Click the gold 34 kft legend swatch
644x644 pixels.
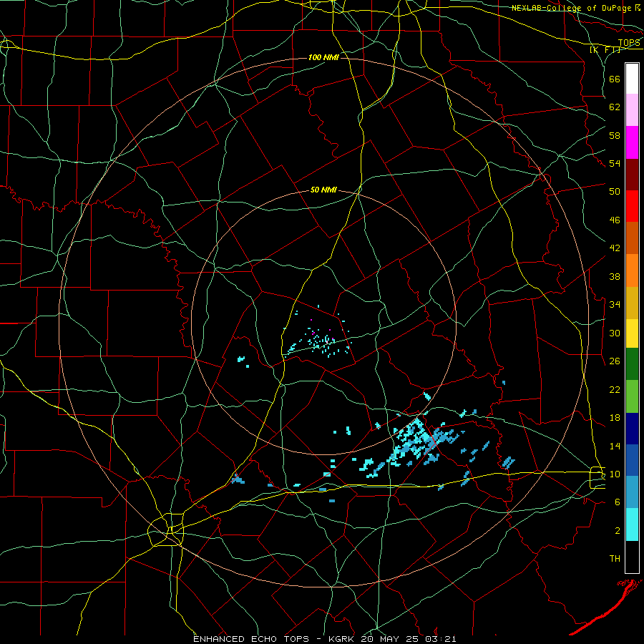coord(632,302)
